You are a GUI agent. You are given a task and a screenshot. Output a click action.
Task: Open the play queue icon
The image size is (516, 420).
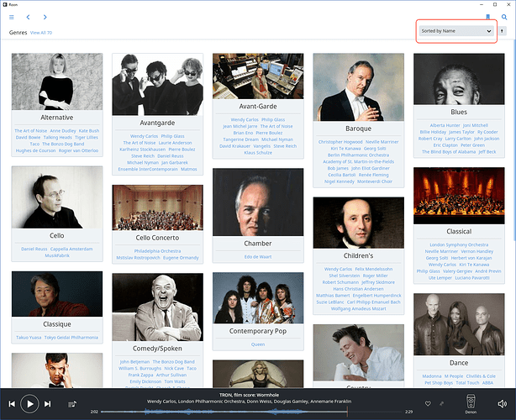[71, 404]
